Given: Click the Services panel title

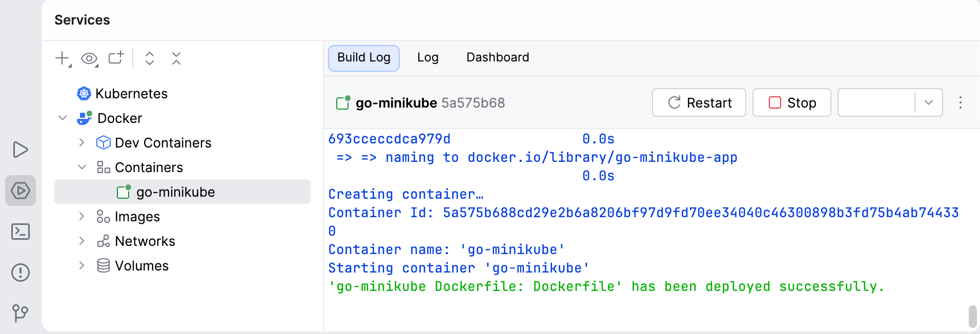Looking at the screenshot, I should click(x=82, y=20).
